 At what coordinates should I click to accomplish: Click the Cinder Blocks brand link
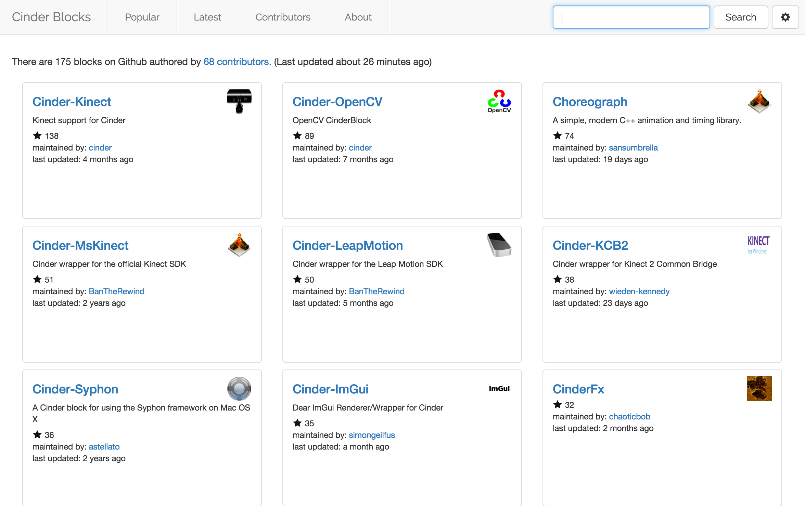click(x=51, y=17)
